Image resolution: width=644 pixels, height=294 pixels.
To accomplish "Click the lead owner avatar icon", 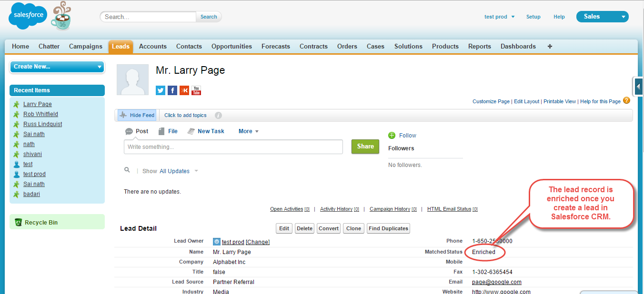I will point(216,242).
